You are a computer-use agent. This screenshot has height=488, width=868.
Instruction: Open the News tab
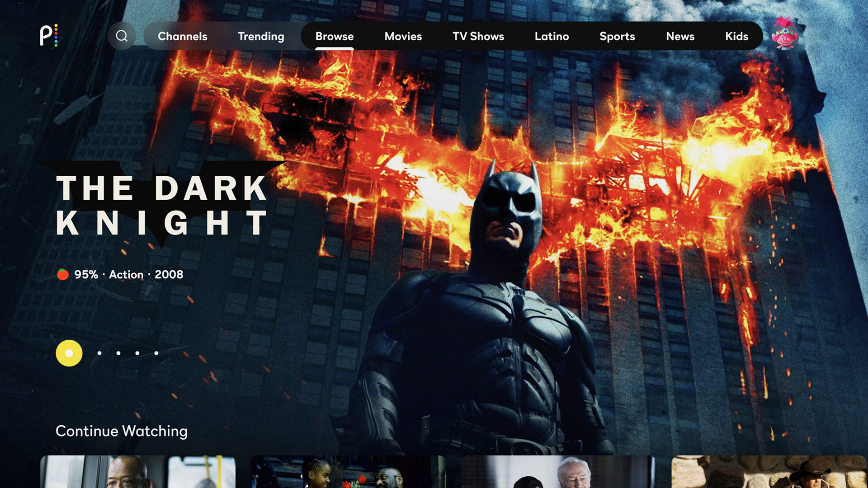(680, 36)
